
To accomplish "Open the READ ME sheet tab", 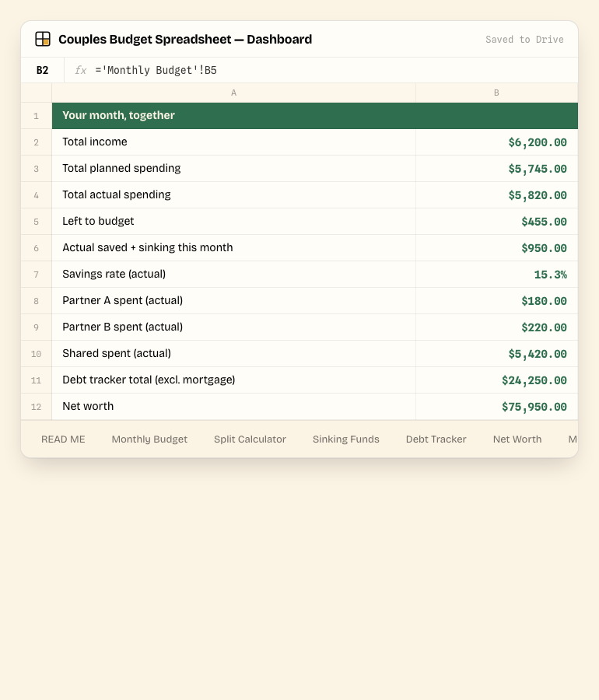I will [x=63, y=439].
